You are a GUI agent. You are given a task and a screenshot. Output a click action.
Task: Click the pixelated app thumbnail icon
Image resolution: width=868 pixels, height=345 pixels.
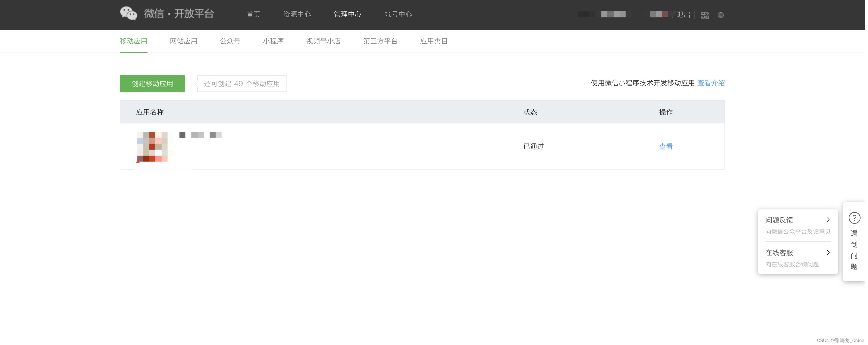point(153,146)
